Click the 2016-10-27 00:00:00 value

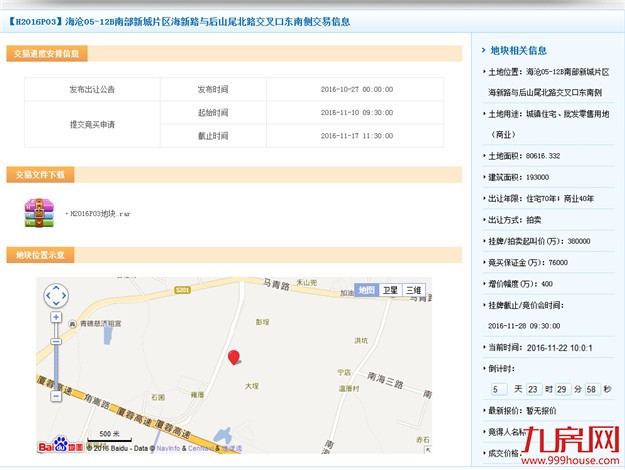[x=357, y=89]
